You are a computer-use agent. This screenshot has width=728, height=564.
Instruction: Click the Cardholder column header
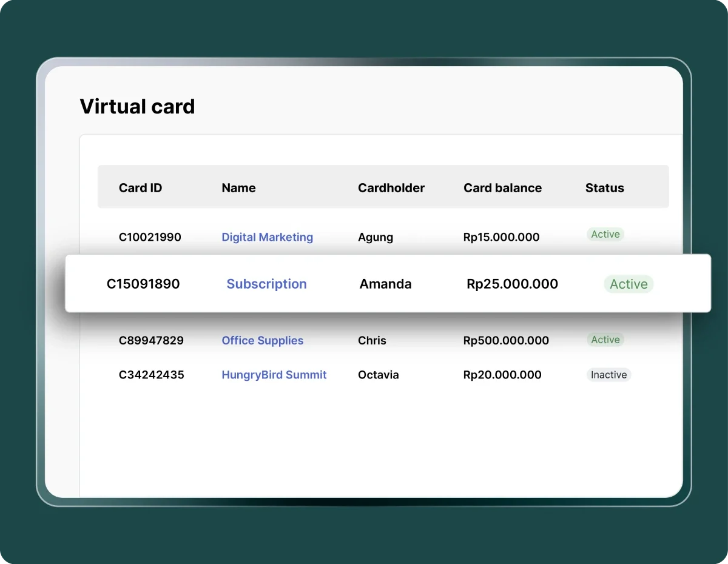pyautogui.click(x=391, y=188)
